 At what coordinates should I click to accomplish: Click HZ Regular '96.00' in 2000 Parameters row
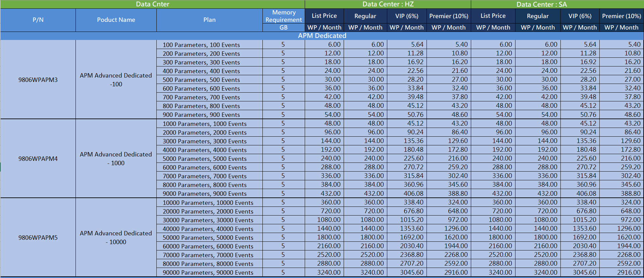pyautogui.click(x=365, y=132)
